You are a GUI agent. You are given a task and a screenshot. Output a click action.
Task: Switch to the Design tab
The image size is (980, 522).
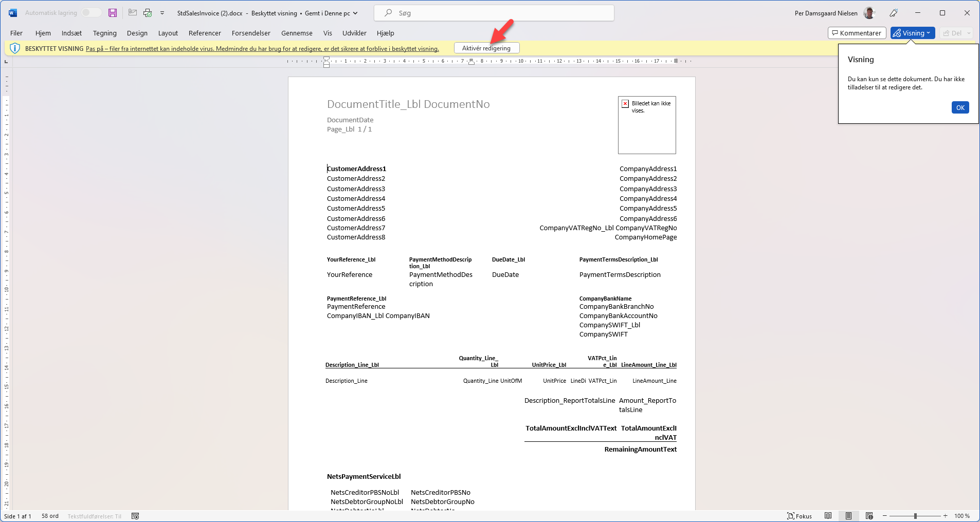coord(137,33)
